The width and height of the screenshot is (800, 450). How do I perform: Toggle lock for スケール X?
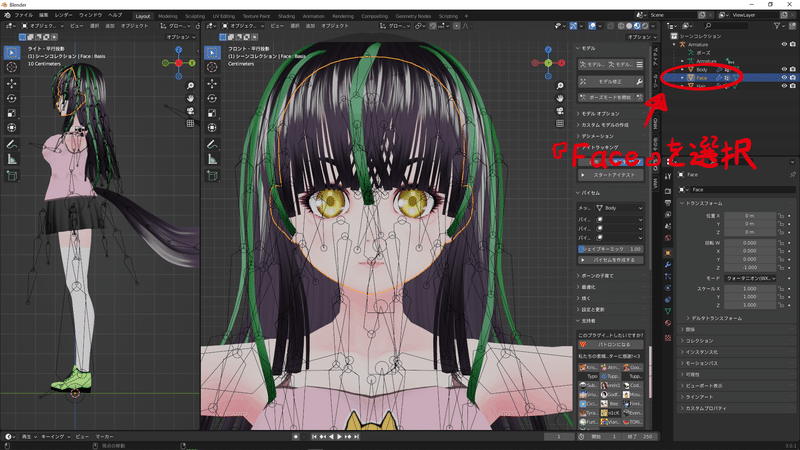(x=781, y=289)
